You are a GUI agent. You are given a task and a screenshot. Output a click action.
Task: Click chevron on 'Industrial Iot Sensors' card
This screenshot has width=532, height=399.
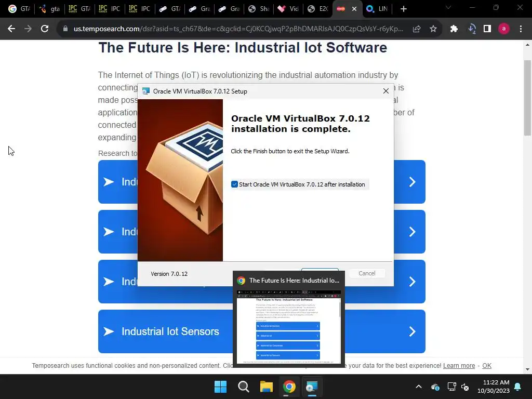click(412, 331)
